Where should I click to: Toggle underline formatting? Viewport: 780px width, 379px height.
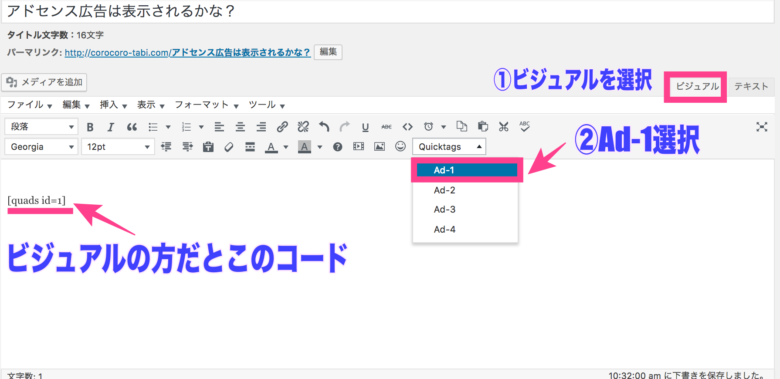365,127
